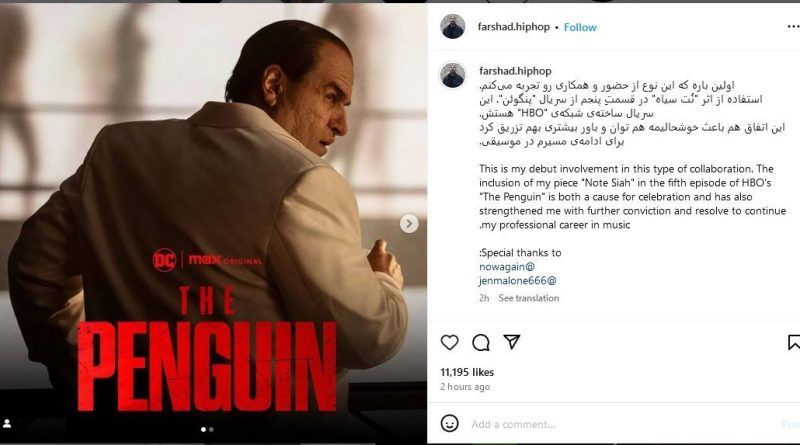Open comments via the speech bubble icon
Viewport: 800px width, 445px height.
481,342
